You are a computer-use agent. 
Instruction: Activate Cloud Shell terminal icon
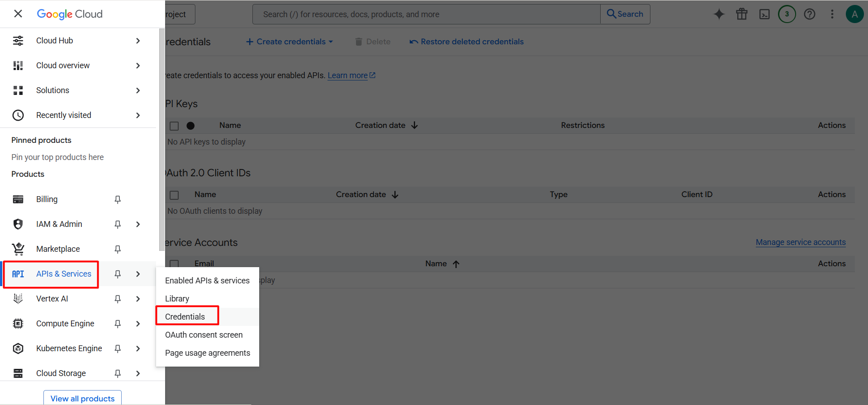(764, 14)
